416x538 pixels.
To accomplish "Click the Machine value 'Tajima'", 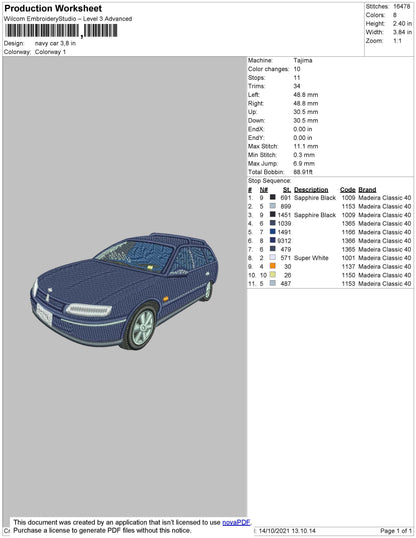I will pyautogui.click(x=303, y=60).
